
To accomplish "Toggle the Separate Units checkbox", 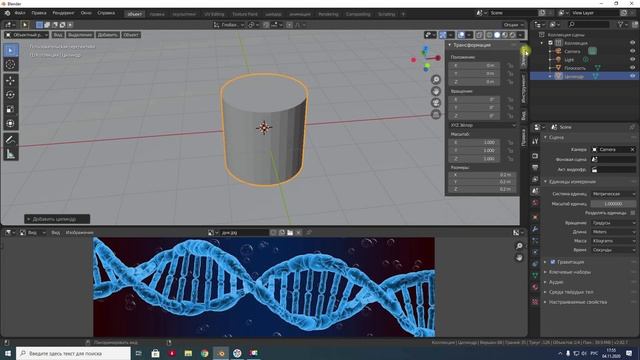I will (633, 213).
